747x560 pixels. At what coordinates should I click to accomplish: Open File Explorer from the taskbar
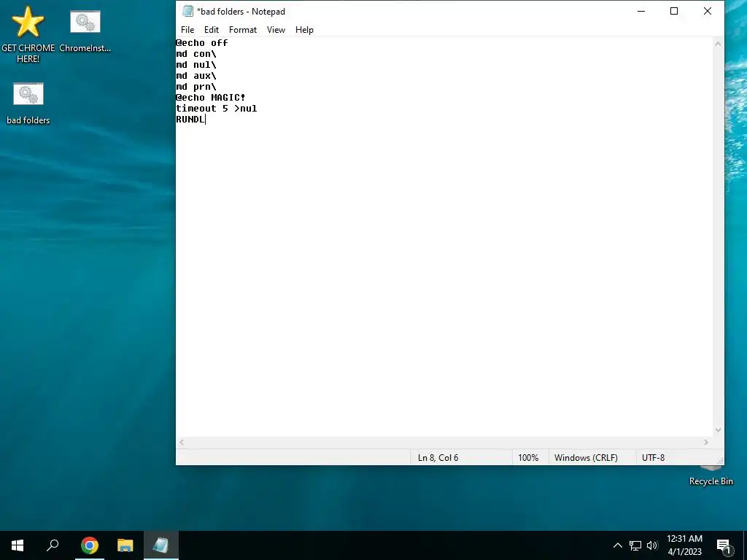click(125, 545)
